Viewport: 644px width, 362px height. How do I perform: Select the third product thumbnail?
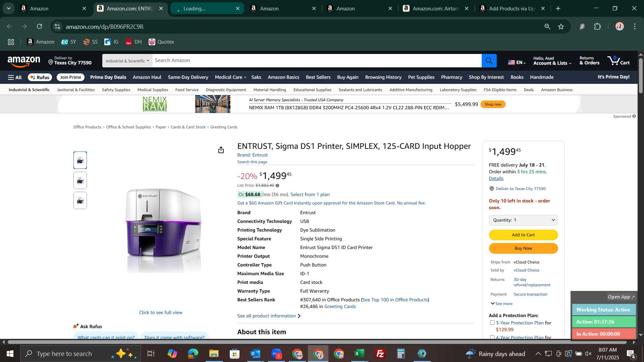80,200
